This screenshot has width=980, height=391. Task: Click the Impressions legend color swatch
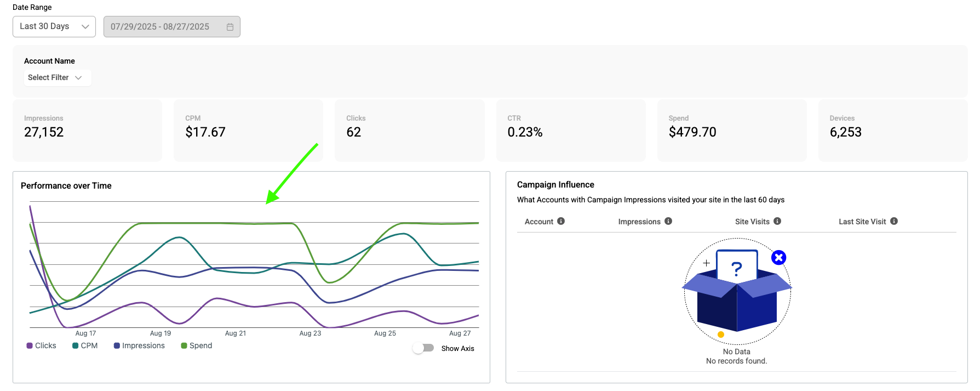tap(117, 345)
